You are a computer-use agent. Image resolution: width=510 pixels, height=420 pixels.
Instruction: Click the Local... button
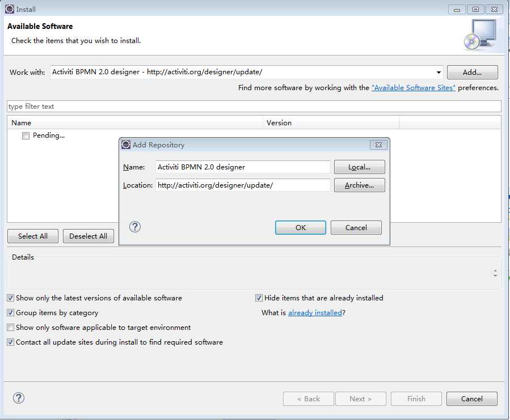point(360,167)
